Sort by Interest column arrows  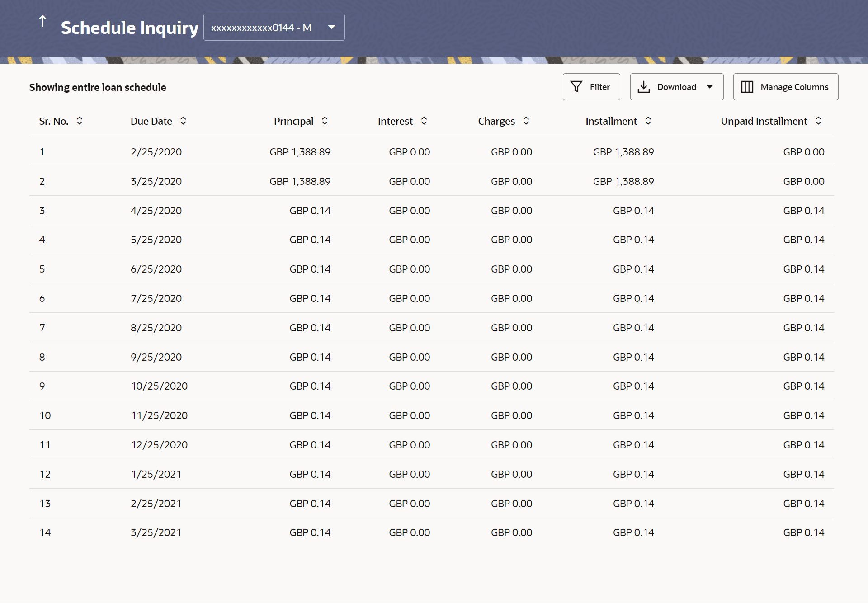click(x=424, y=121)
